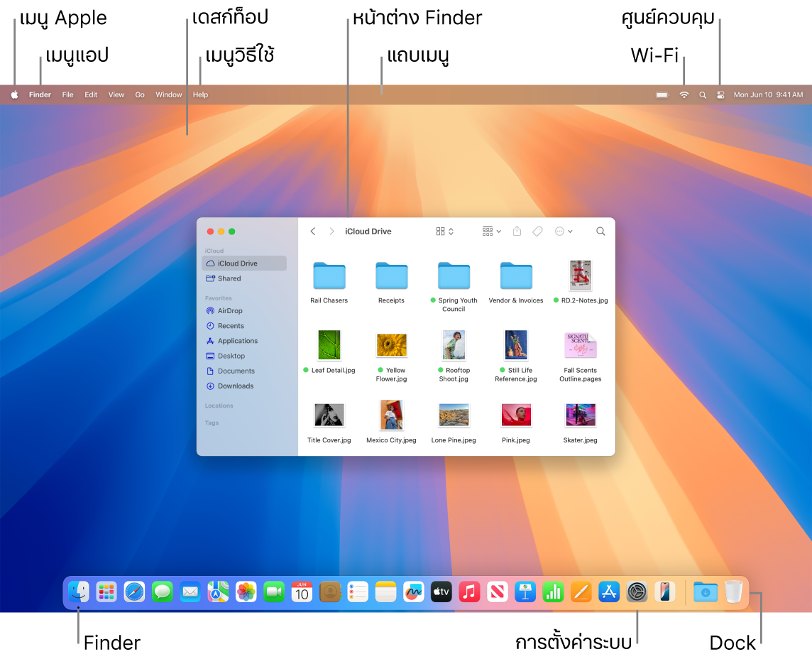Launch Music from the Dock
Image resolution: width=812 pixels, height=659 pixels.
[x=470, y=592]
